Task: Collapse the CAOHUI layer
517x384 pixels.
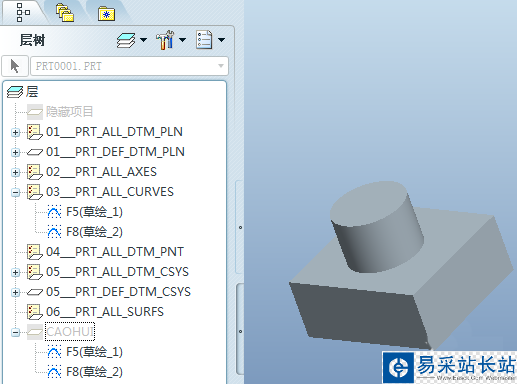Action: pyautogui.click(x=15, y=333)
